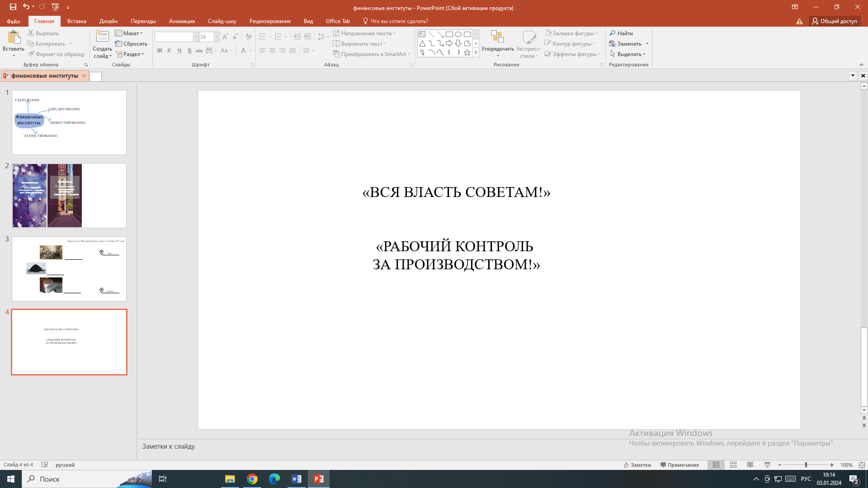
Task: Open the Animation (Анимация) ribbon tab
Action: (182, 21)
